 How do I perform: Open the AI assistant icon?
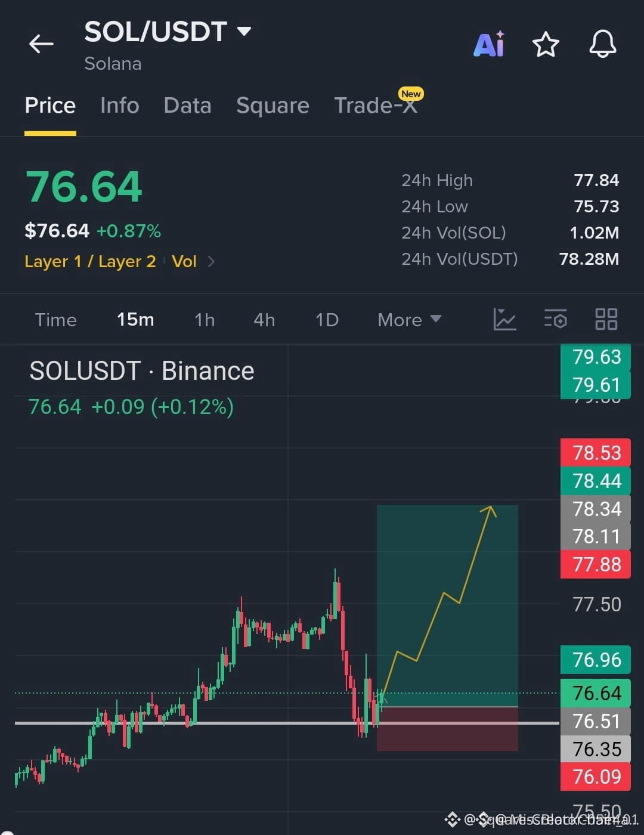pos(489,44)
